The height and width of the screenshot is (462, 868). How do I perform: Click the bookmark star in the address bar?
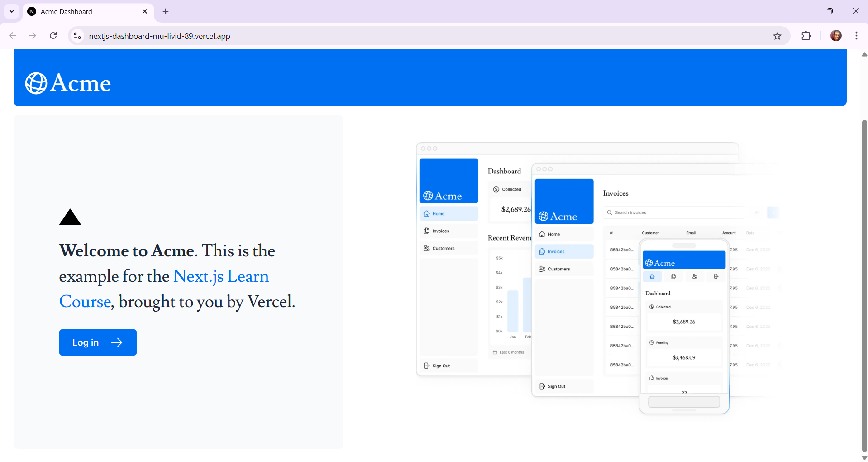point(777,36)
